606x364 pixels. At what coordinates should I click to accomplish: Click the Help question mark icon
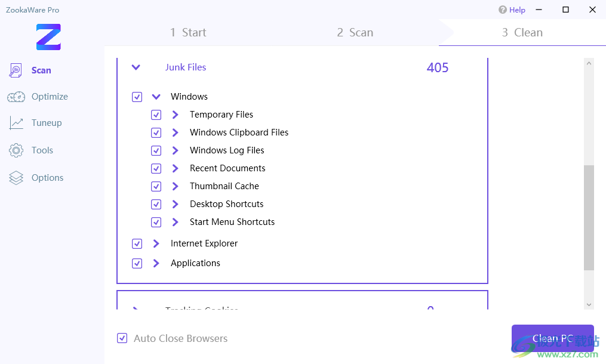coord(503,10)
